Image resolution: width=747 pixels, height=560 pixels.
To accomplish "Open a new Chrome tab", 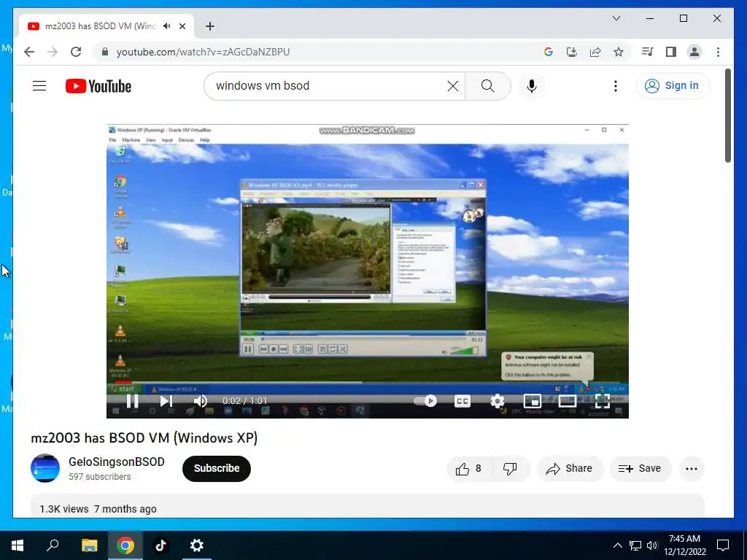I will (210, 26).
